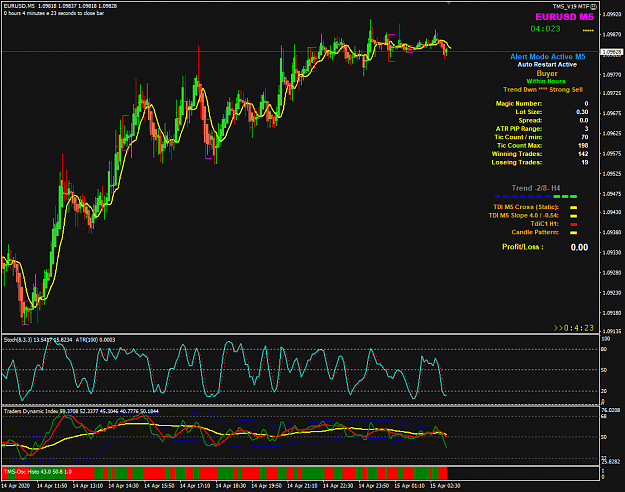625x492 pixels.
Task: Click the Stochastic 20 level label
Action: (x=604, y=391)
